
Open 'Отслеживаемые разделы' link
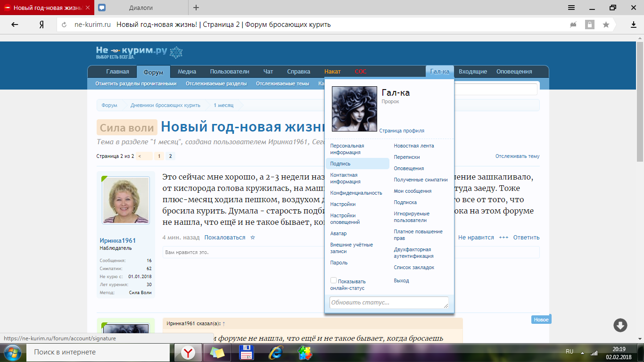216,83
